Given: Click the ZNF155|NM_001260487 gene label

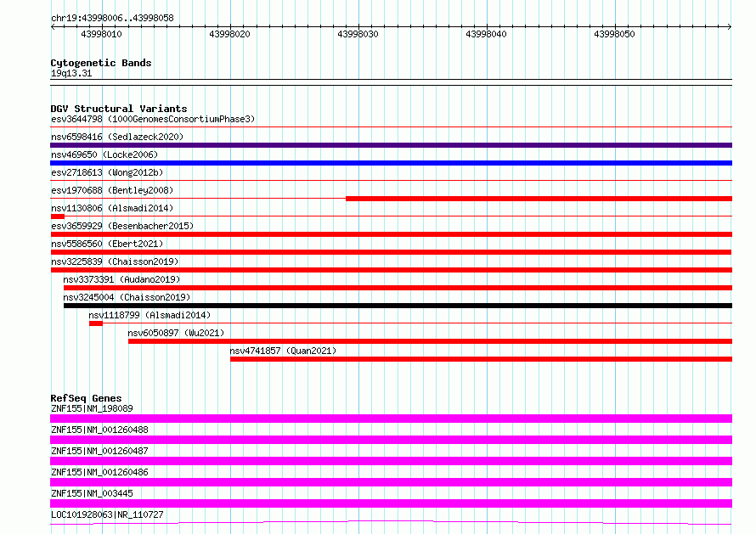Looking at the screenshot, I should 99,451.
